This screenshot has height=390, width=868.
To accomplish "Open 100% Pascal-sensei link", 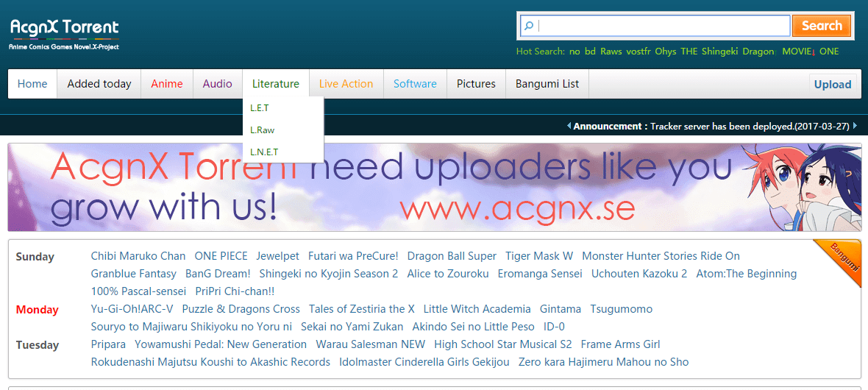I will pyautogui.click(x=138, y=291).
